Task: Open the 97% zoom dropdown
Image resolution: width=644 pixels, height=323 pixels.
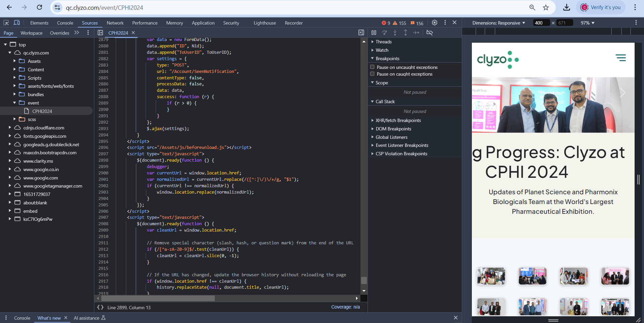Action: click(588, 23)
